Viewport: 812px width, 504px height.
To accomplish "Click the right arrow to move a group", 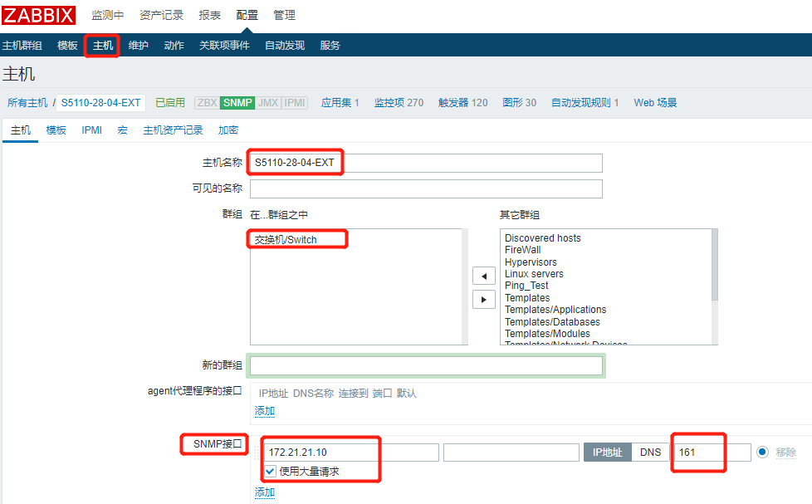I will (484, 299).
